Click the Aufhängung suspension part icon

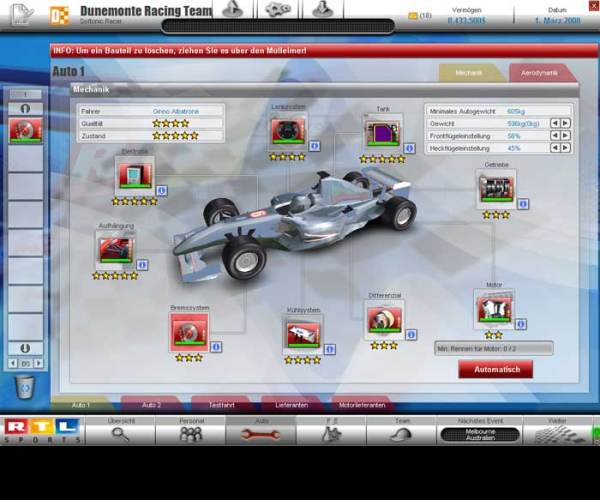[x=116, y=250]
